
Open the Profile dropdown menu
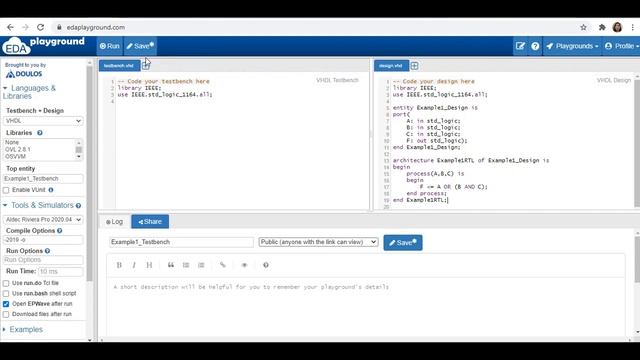click(621, 46)
